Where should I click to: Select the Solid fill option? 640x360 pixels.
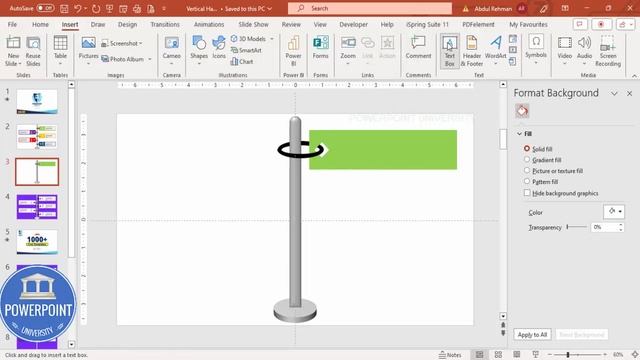[x=538, y=149]
